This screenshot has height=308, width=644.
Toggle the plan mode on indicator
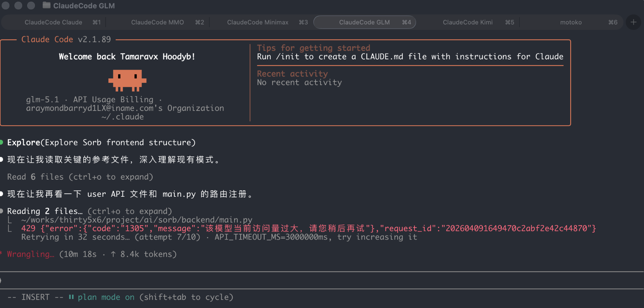(x=106, y=297)
